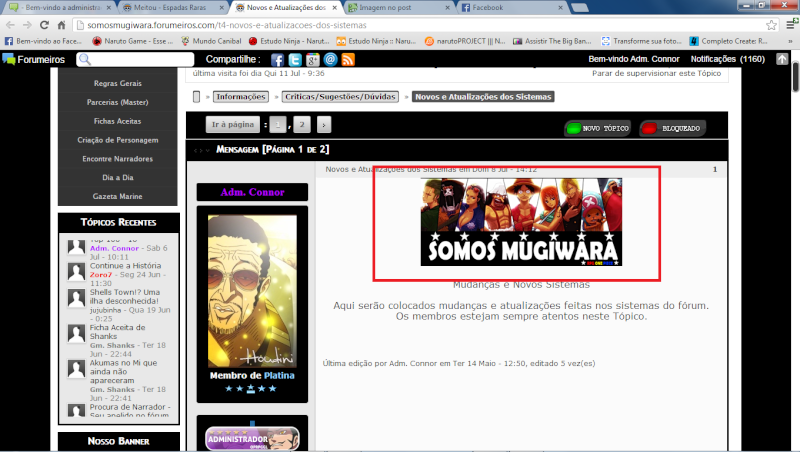Open 'Dia a Dia' sidebar link
Viewport: 800px width, 452px height.
pyautogui.click(x=117, y=178)
